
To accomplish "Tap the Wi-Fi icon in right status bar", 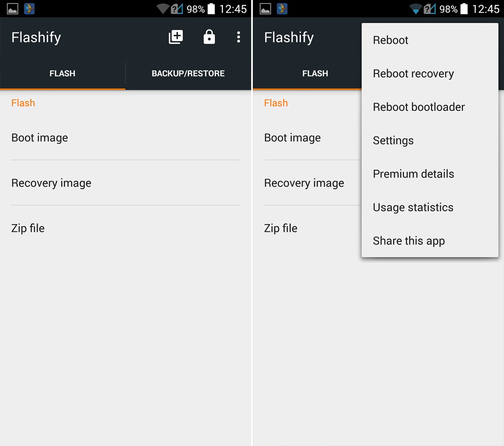I will coord(415,9).
